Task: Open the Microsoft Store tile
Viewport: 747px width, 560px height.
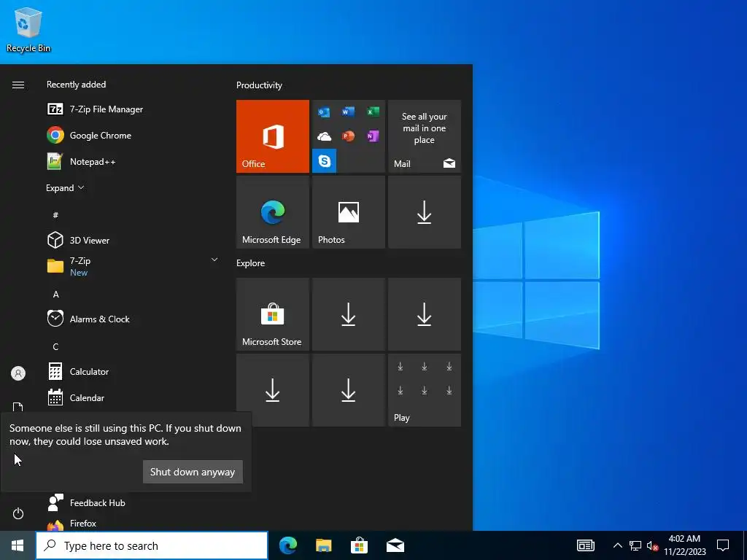Action: click(x=273, y=314)
